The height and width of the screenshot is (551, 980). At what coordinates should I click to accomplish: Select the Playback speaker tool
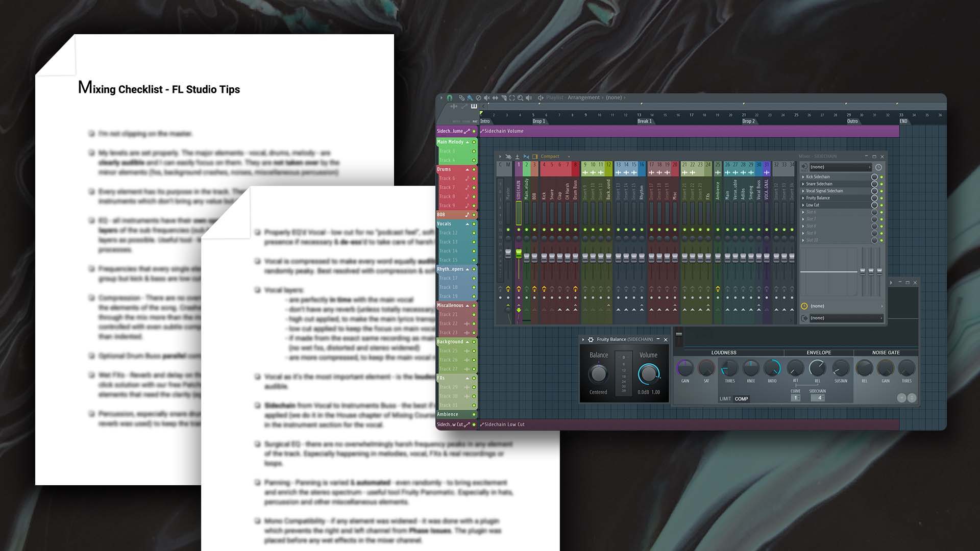click(x=529, y=97)
